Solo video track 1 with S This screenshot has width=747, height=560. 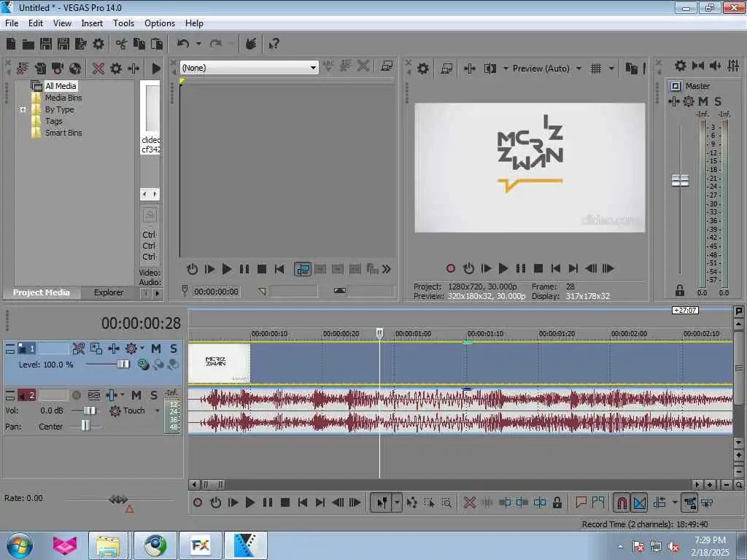click(174, 349)
